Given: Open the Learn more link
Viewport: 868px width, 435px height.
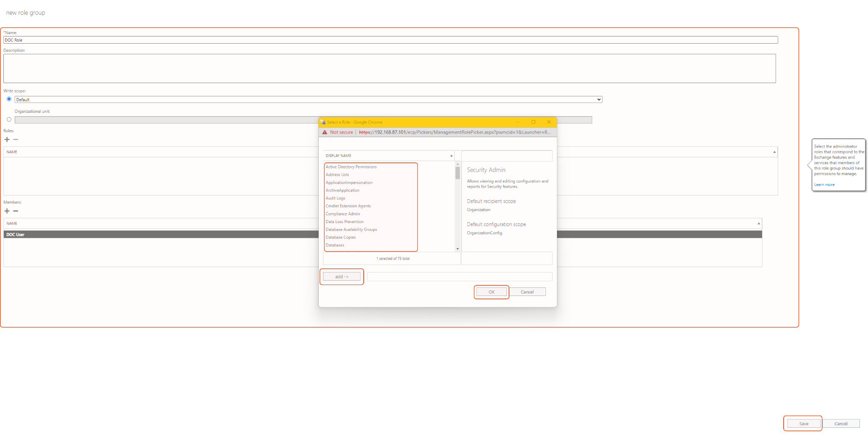Looking at the screenshot, I should coord(824,185).
